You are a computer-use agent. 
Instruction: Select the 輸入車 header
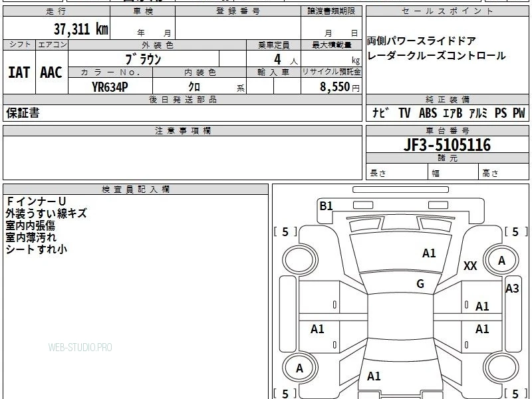[x=273, y=72]
